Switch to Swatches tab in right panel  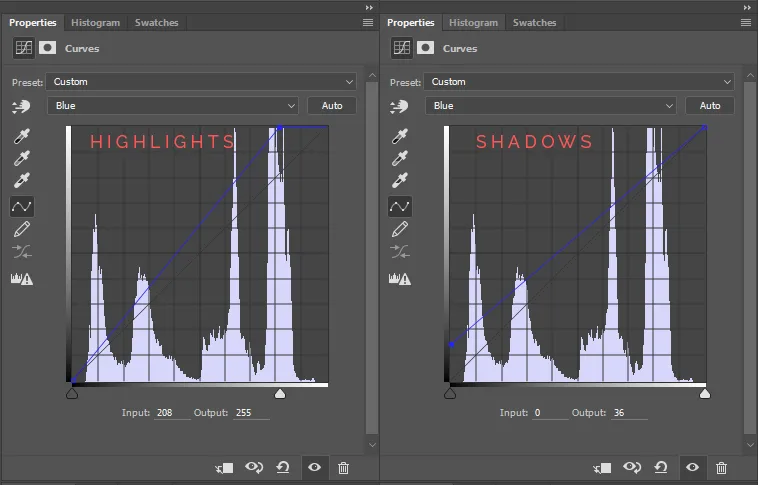534,23
